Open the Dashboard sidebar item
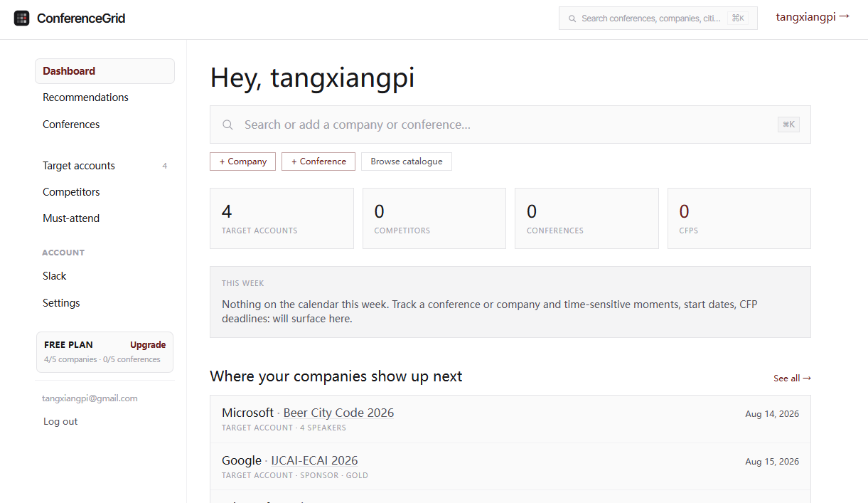 click(105, 71)
